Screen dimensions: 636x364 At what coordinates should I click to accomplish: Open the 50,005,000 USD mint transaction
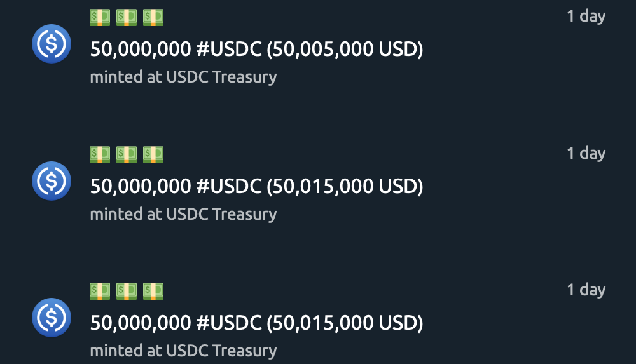256,49
